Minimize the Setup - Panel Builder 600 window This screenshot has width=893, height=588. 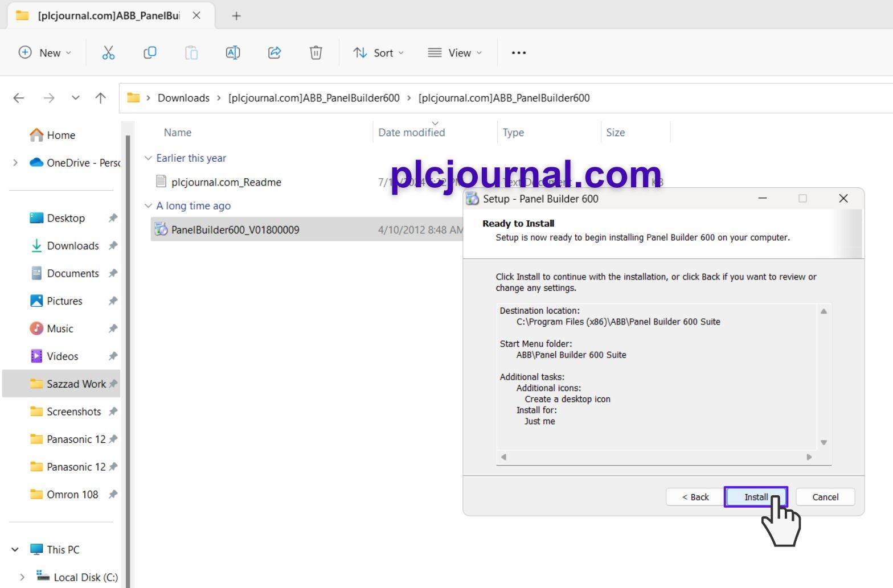[x=763, y=198]
